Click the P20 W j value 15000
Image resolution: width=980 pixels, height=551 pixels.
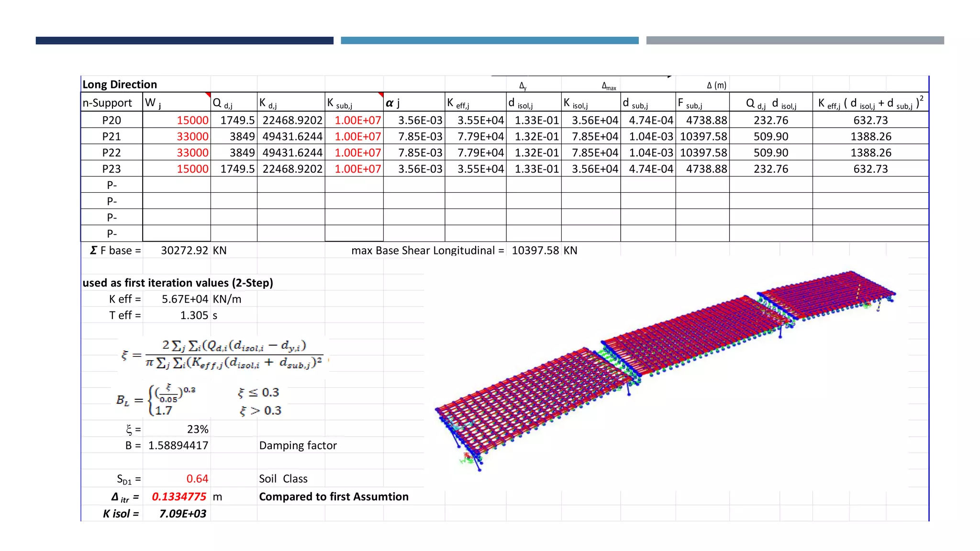click(x=192, y=120)
